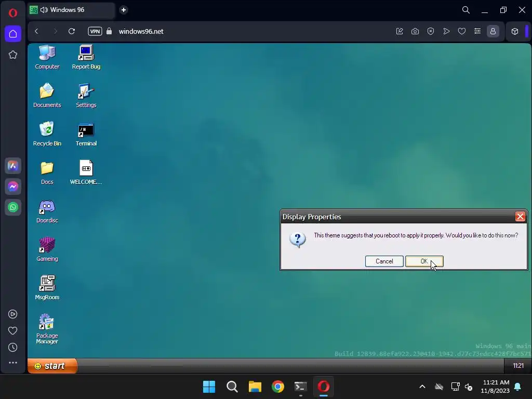This screenshot has width=532, height=399.
Task: Open the Windows 11 Start button
Action: point(209,387)
